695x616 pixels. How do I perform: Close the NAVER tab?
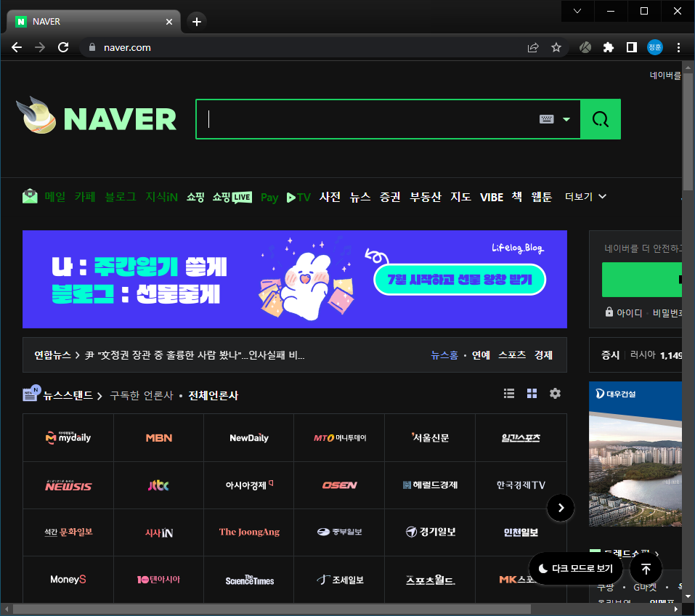[x=169, y=22]
